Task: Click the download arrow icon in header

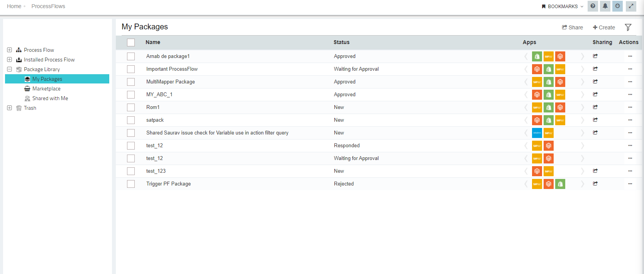Action: (x=617, y=6)
